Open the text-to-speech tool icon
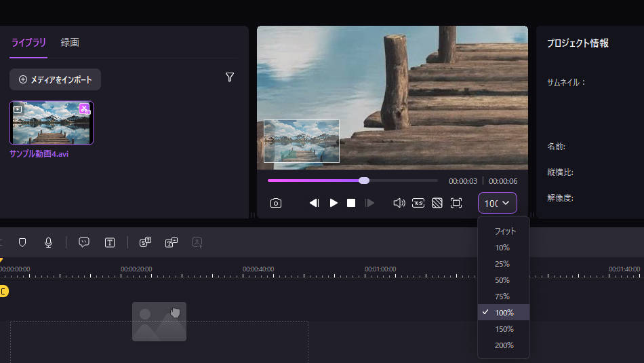Image resolution: width=644 pixels, height=363 pixels. [x=172, y=242]
